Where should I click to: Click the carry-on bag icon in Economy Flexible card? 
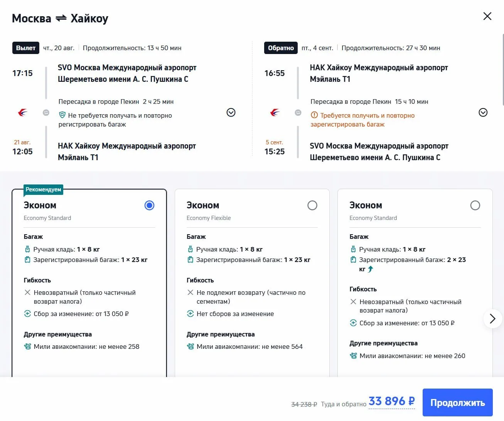[x=190, y=249]
